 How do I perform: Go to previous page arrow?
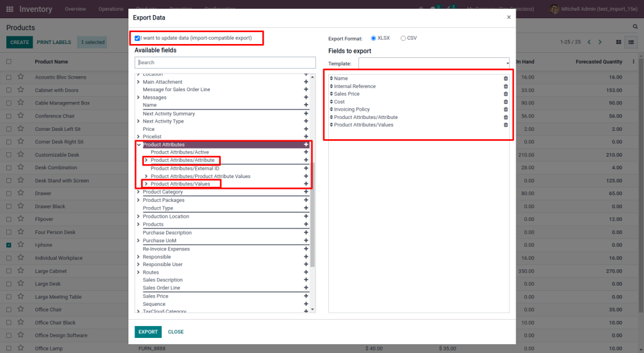click(589, 42)
